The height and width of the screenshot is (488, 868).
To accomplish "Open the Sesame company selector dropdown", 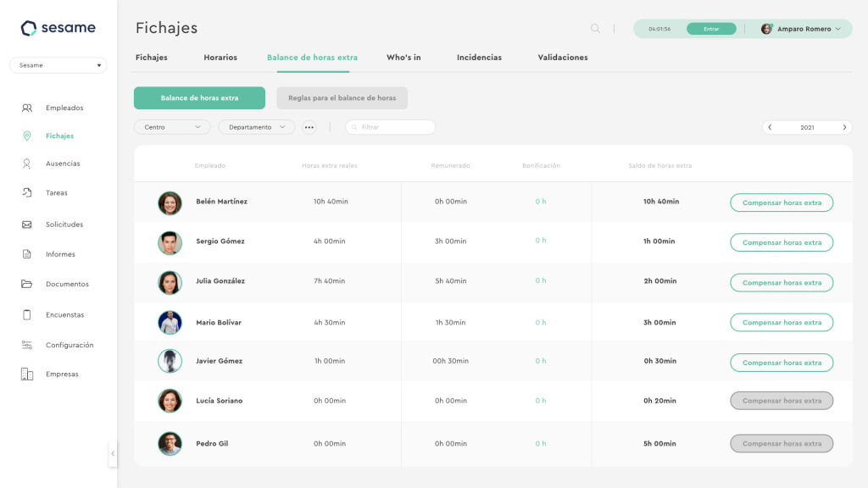I will tap(58, 65).
